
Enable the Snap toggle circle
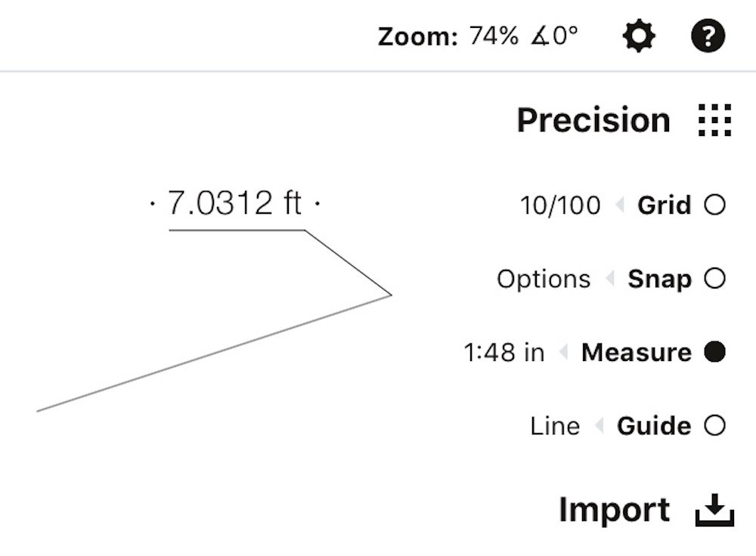pos(714,279)
